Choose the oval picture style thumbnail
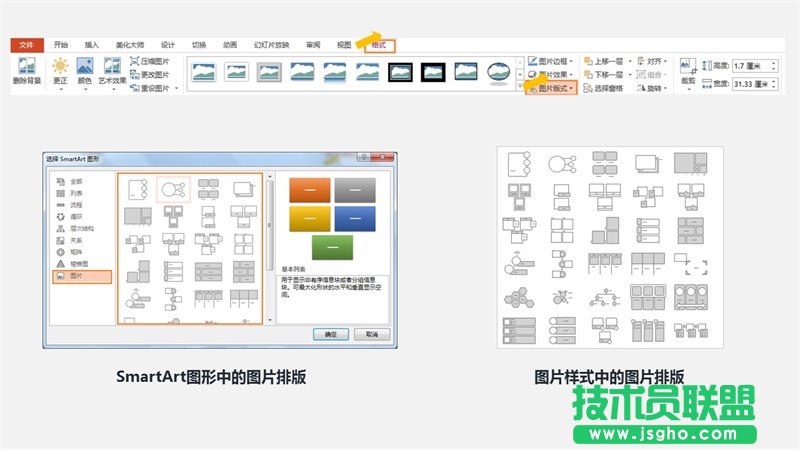This screenshot has height=450, width=800. point(498,72)
